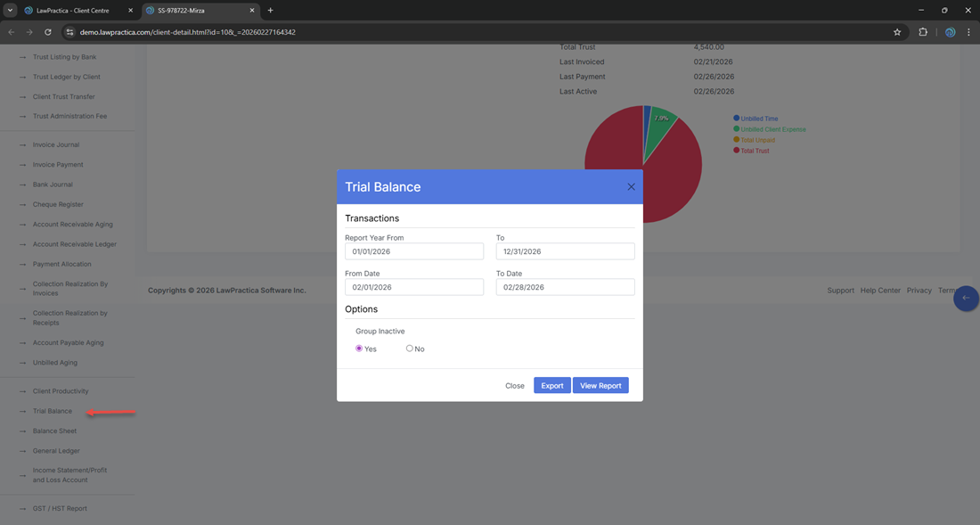980x525 pixels.
Task: Open the To Date field picker
Action: click(565, 287)
